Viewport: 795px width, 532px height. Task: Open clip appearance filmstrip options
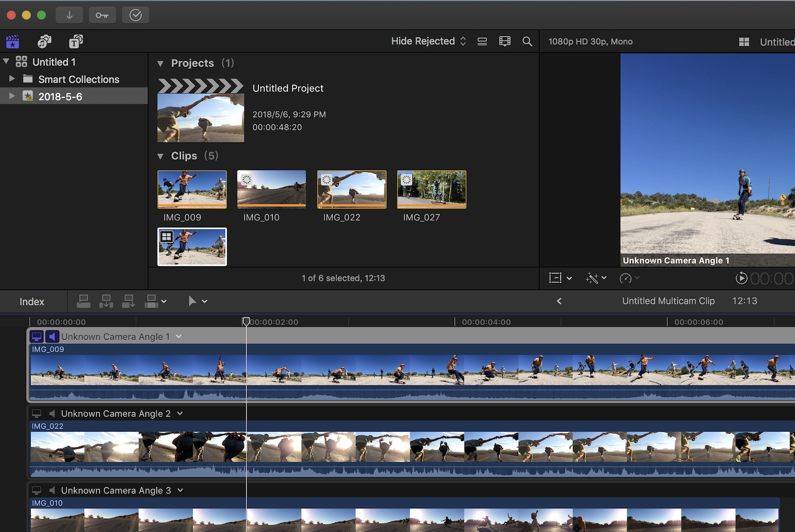coord(505,42)
